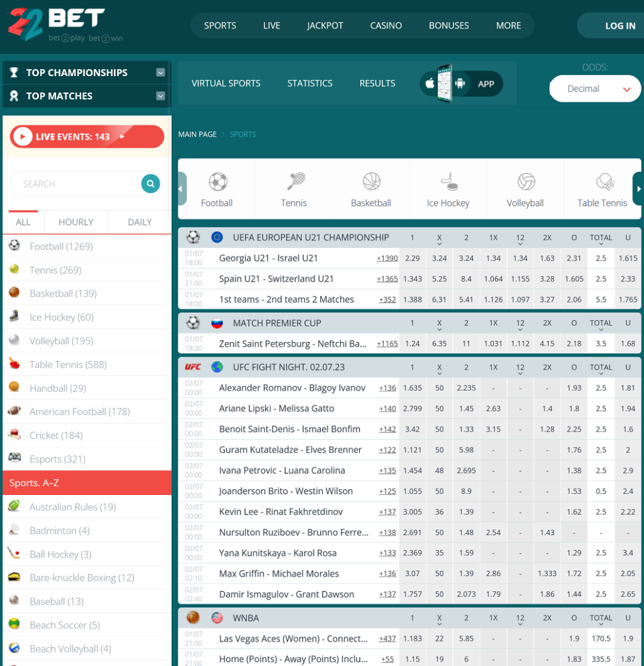Switch to the DAILY tab
This screenshot has height=666, width=644.
pos(140,222)
